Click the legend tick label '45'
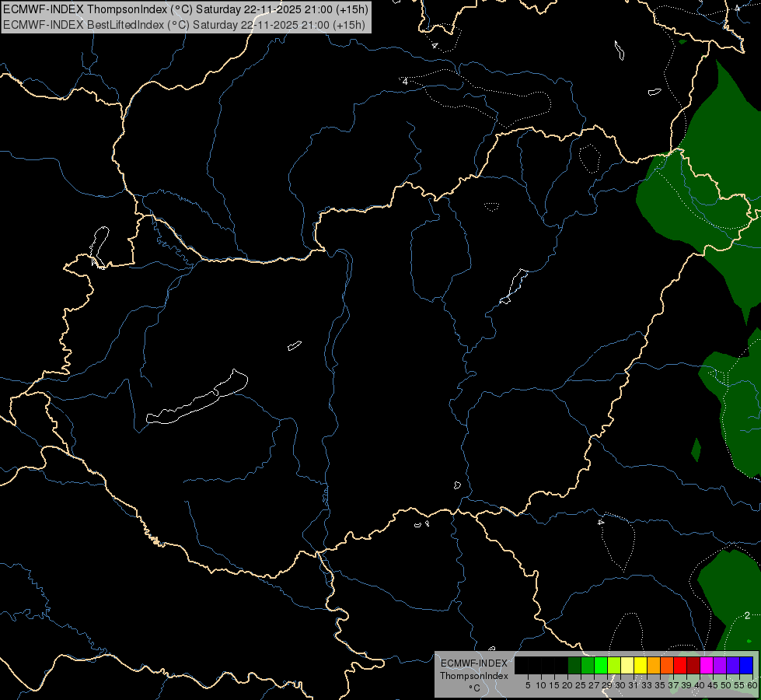761x700 pixels. click(713, 685)
